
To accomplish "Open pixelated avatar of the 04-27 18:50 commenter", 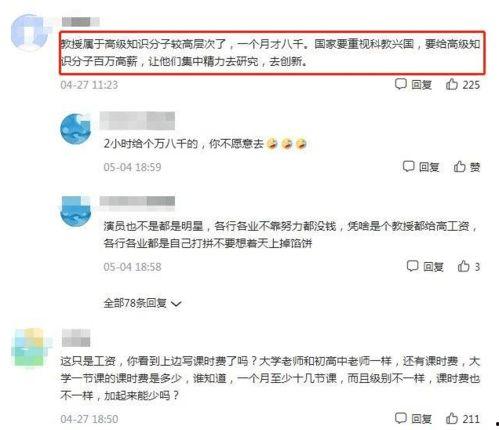I will pos(29,348).
